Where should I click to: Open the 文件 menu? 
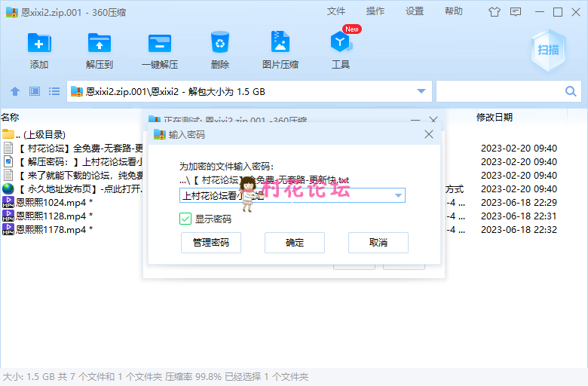point(336,11)
